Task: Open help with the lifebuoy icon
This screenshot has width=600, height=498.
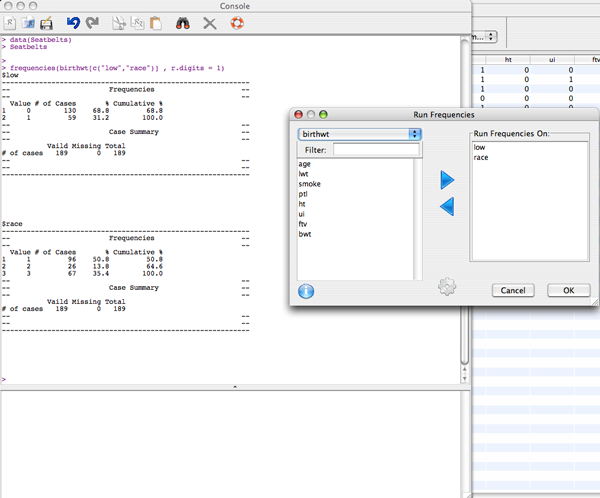Action: pyautogui.click(x=237, y=23)
